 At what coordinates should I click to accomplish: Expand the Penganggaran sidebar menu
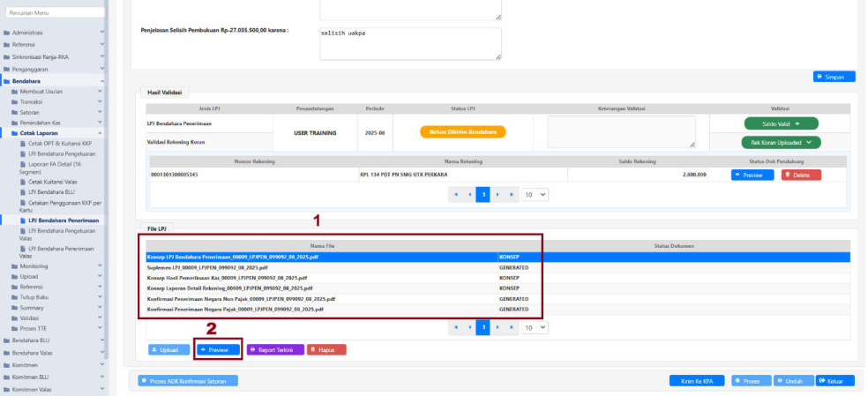[53, 68]
